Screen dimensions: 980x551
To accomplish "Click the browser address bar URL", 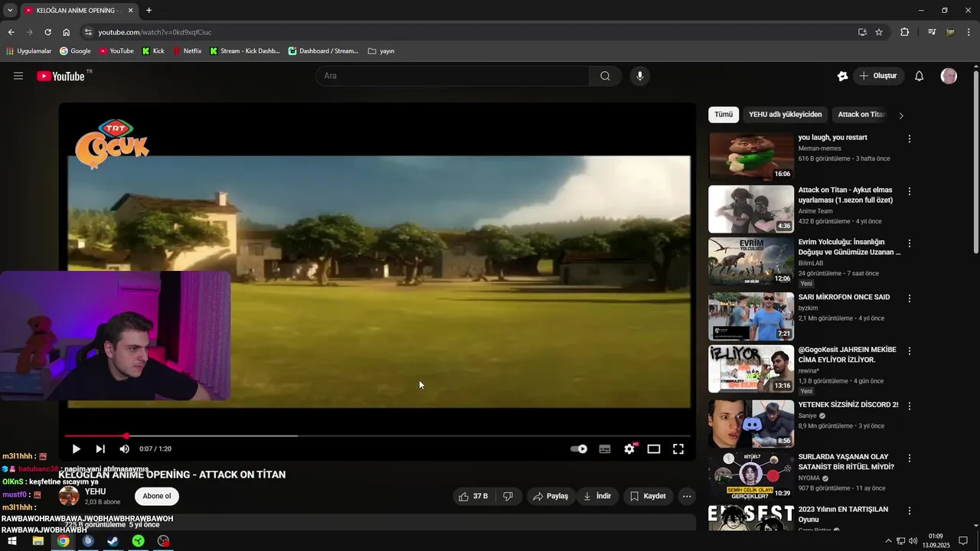I will (x=155, y=32).
